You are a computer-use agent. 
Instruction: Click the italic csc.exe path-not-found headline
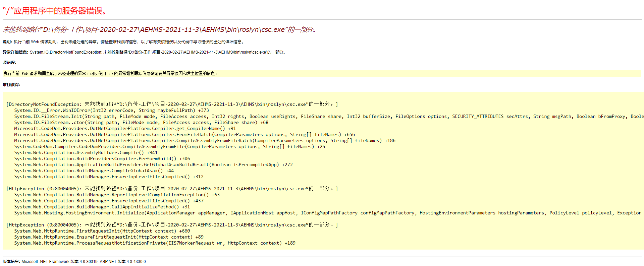pos(160,29)
